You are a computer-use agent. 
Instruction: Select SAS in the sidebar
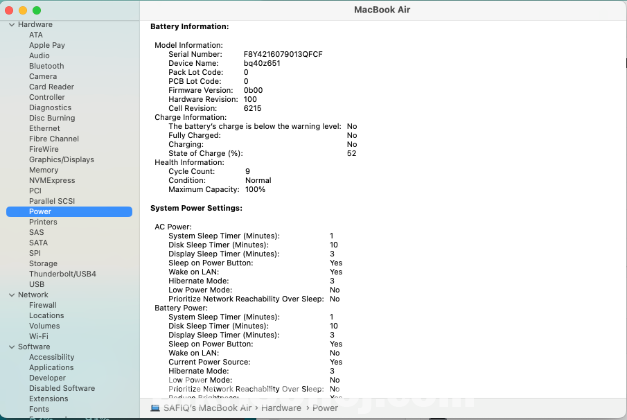tap(36, 232)
